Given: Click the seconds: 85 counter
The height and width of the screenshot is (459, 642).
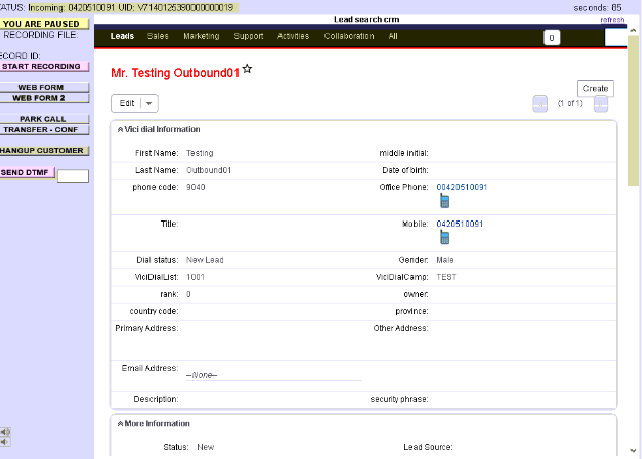Looking at the screenshot, I should click(597, 7).
